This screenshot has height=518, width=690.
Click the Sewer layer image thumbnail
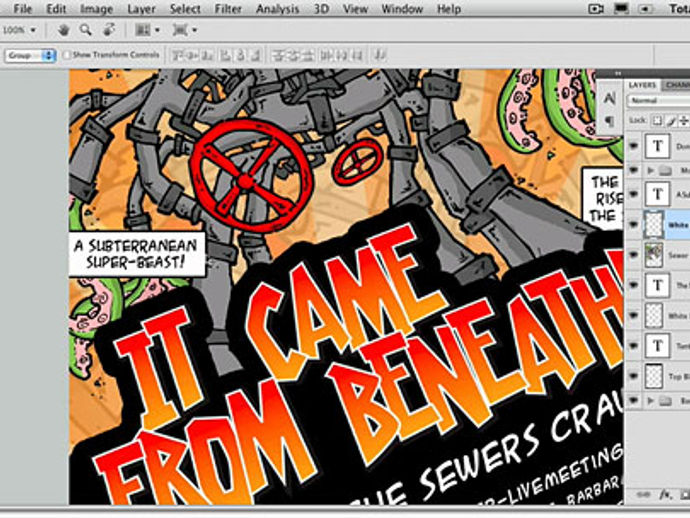tap(654, 255)
